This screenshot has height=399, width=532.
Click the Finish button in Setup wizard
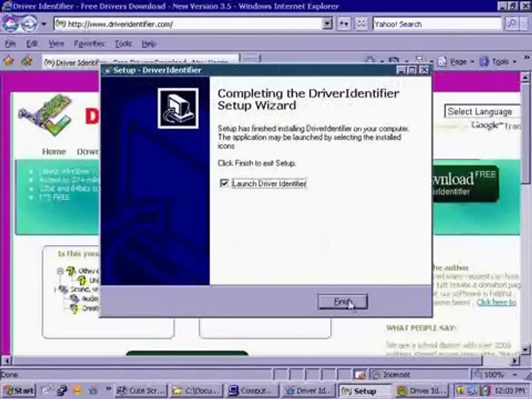[x=342, y=301]
